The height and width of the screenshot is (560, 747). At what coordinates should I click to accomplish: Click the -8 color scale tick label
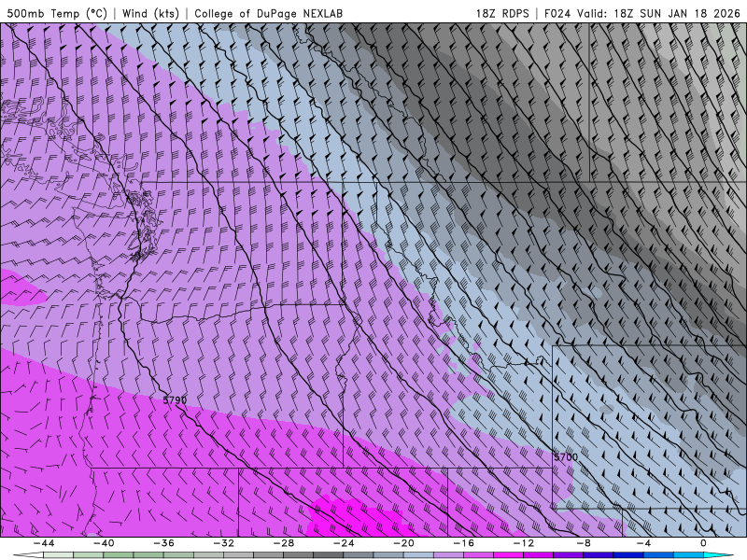pos(584,543)
